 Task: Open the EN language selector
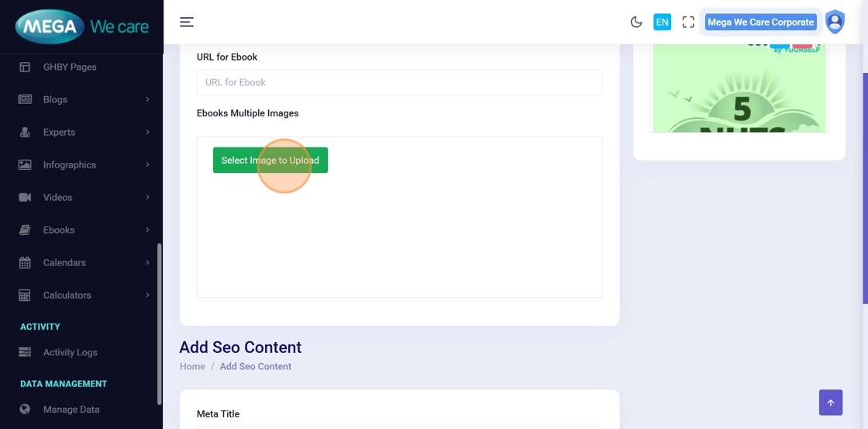[662, 22]
